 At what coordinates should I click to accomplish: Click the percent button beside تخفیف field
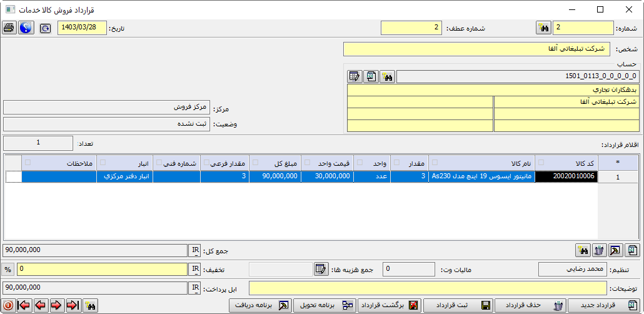[x=8, y=270]
